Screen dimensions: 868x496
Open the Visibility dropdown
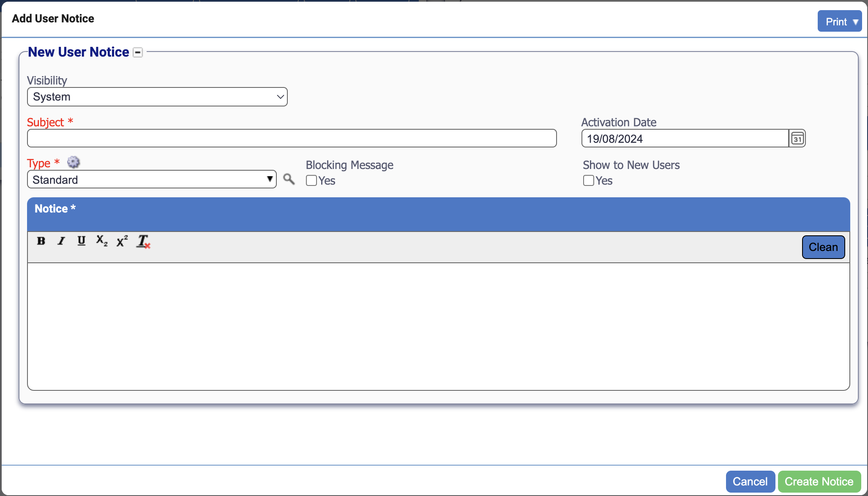tap(157, 97)
